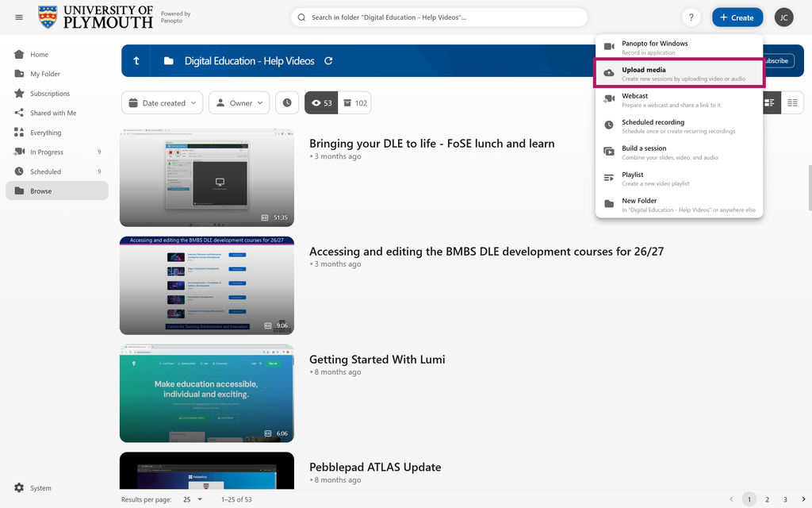Screen dimensions: 812x508
Task: Click the Build a session icon
Action: pos(609,152)
